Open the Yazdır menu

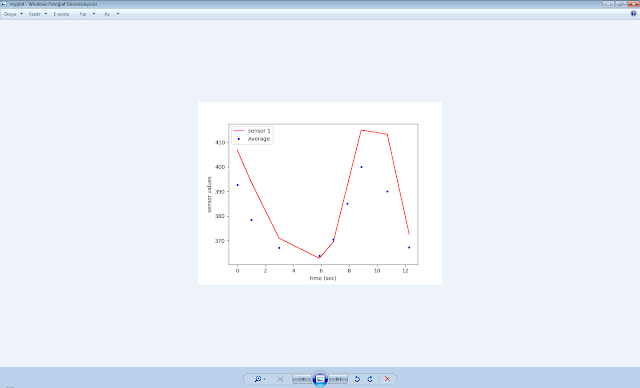click(38, 14)
